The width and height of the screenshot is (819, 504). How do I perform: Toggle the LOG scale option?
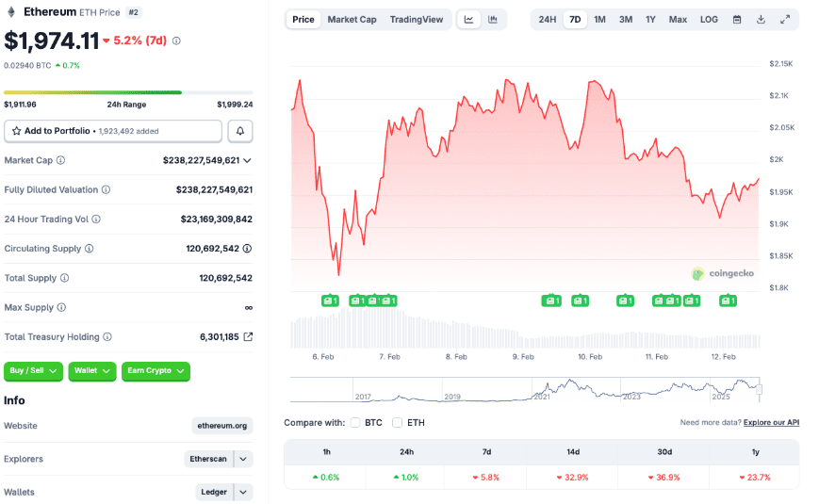[709, 20]
